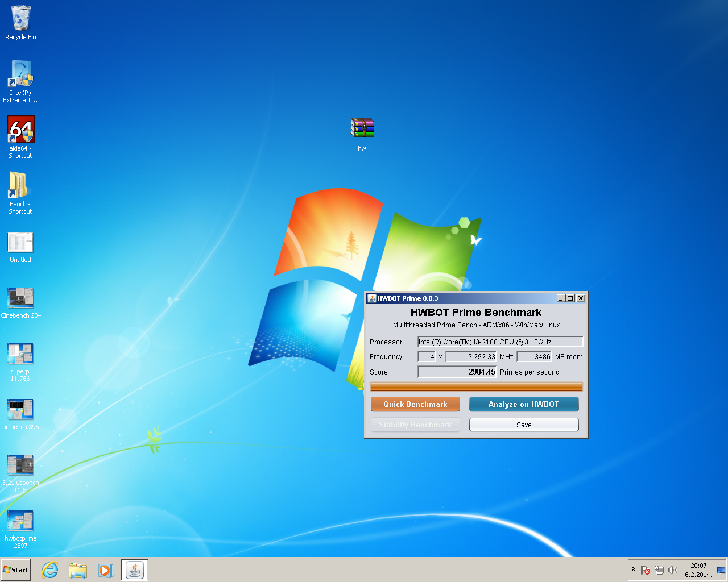Image resolution: width=728 pixels, height=582 pixels.
Task: Click the Multithreaded Prime Bench subtitle
Action: tap(477, 325)
